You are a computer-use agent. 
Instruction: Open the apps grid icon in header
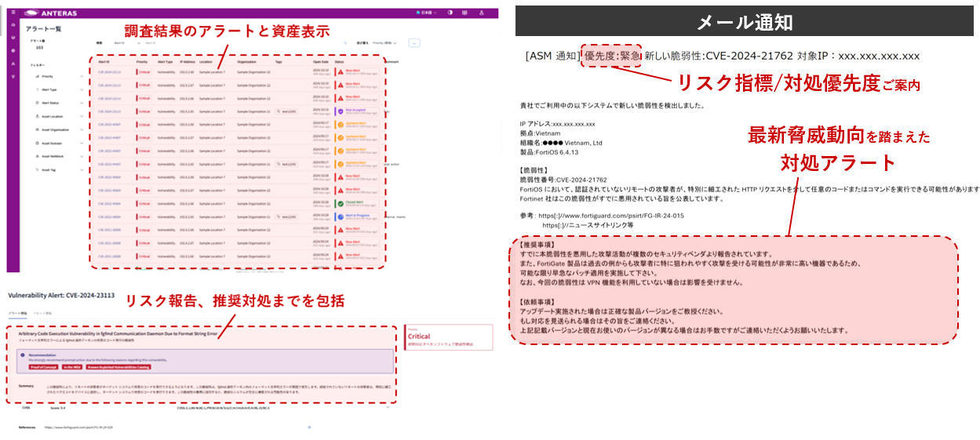465,13
